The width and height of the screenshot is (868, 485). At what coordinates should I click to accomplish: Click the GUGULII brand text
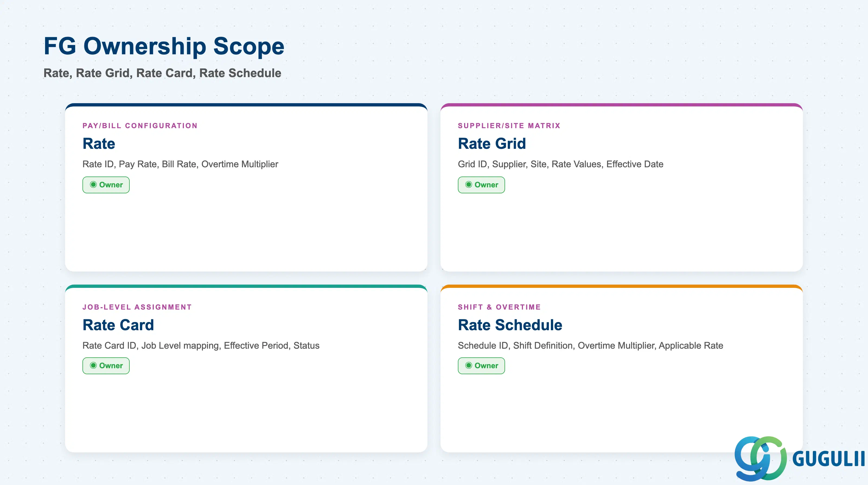pos(829,459)
